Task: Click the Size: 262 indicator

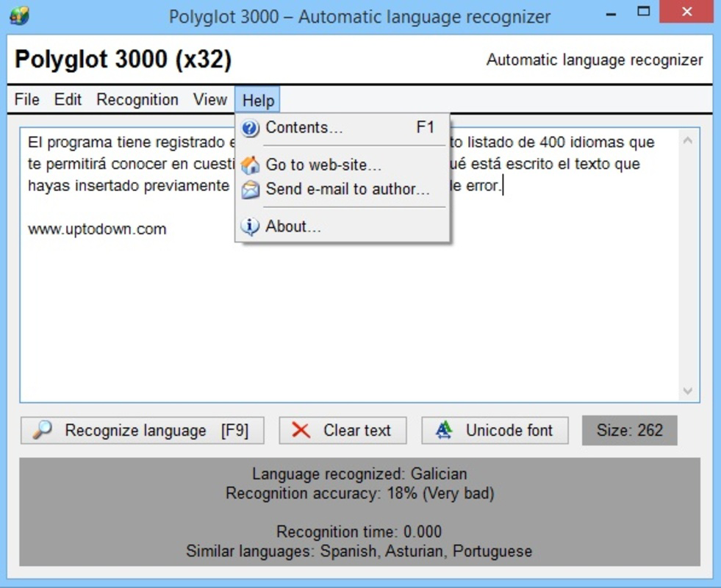Action: (x=629, y=430)
